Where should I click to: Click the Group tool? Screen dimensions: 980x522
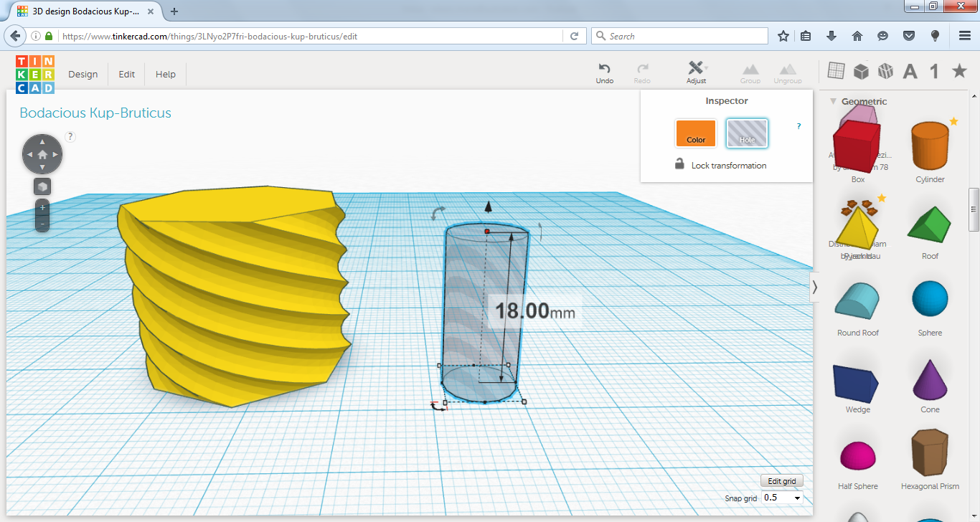click(x=750, y=73)
